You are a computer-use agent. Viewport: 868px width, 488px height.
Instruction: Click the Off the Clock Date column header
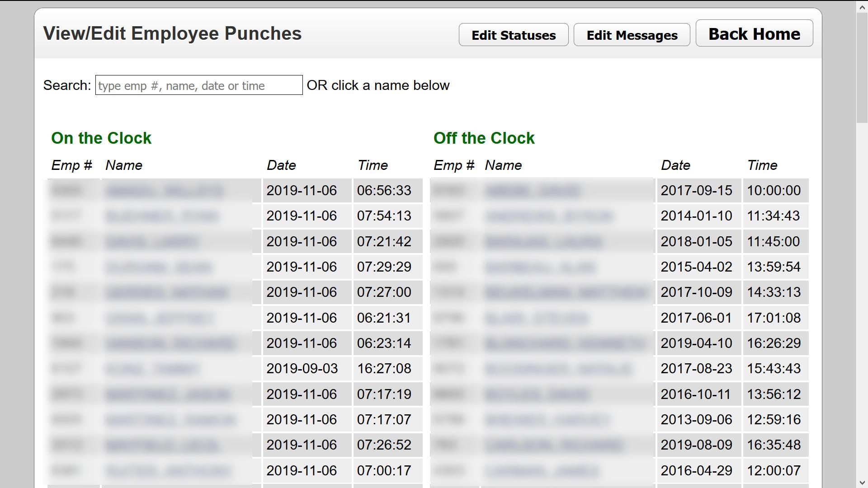pos(675,165)
